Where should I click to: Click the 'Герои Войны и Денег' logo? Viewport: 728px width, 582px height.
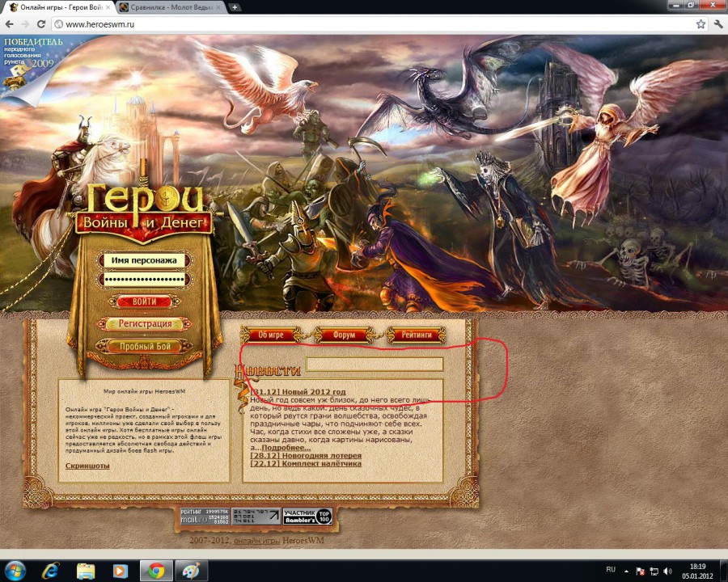click(x=145, y=209)
